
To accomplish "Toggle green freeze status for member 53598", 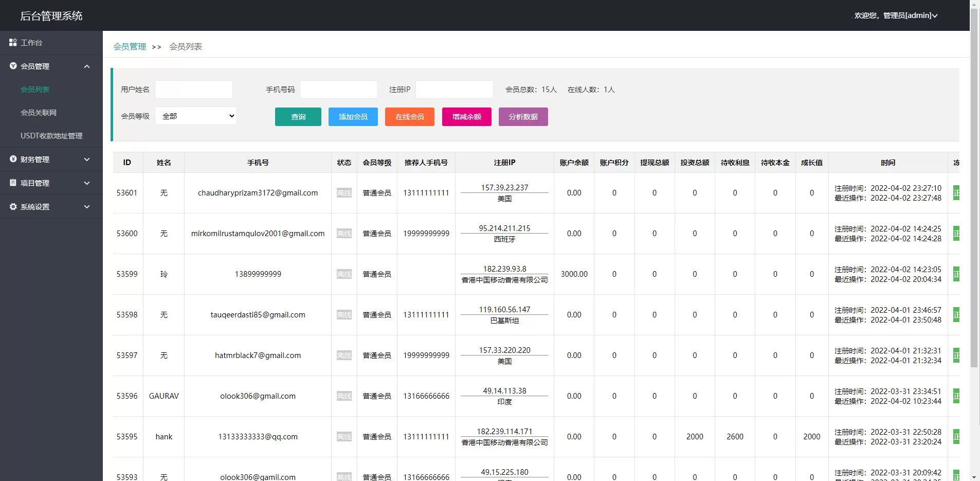I will tap(956, 315).
